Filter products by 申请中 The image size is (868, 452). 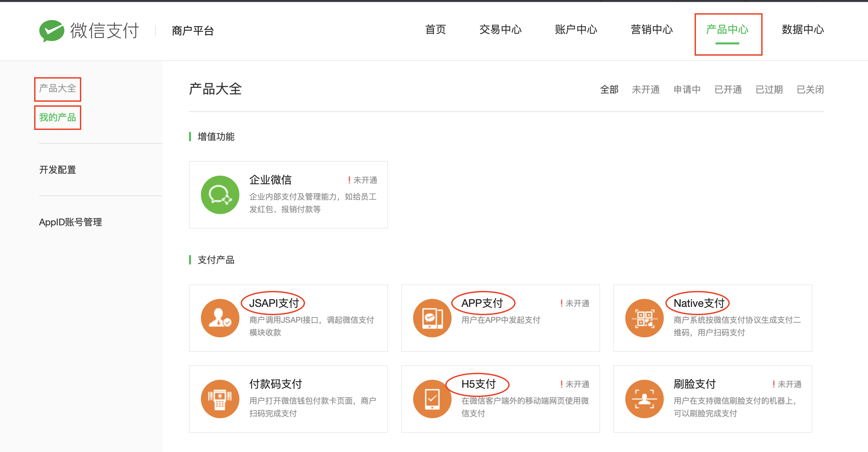[x=687, y=89]
